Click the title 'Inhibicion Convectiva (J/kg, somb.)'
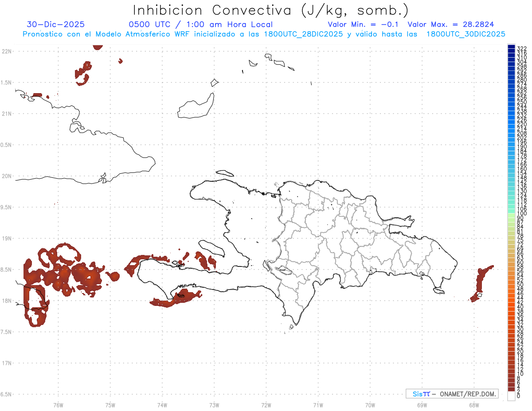This screenshot has height=411, width=532. pyautogui.click(x=270, y=10)
